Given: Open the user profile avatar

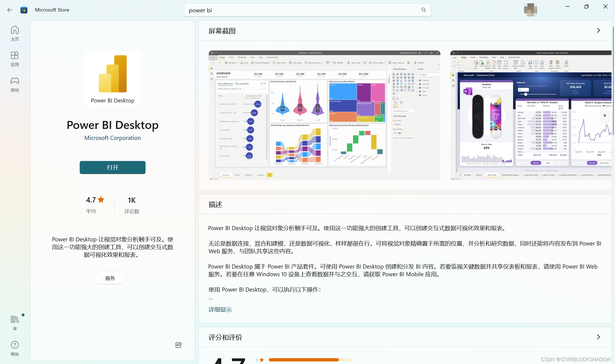Looking at the screenshot, I should coord(530,10).
